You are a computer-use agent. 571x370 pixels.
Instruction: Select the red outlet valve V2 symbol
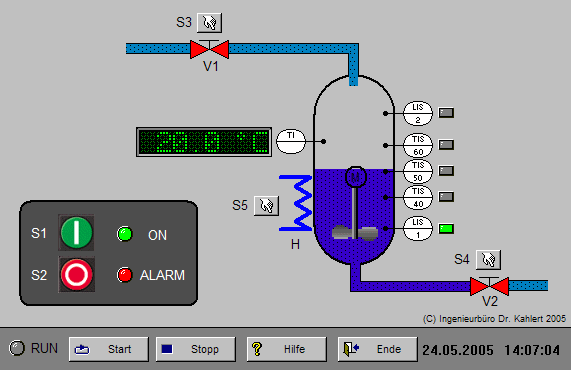click(489, 286)
